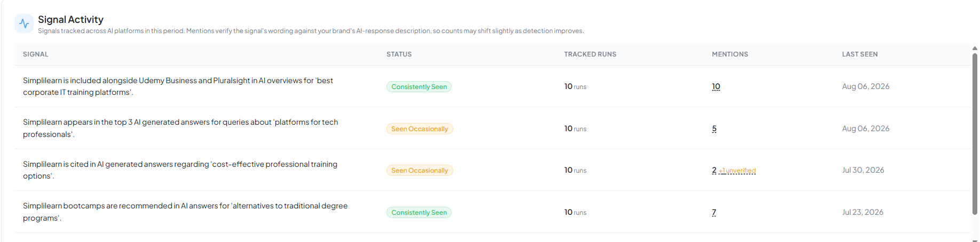Click Consistently Seen badge on corporate IT training row
Viewport: 980px width, 242px height.
pos(419,86)
